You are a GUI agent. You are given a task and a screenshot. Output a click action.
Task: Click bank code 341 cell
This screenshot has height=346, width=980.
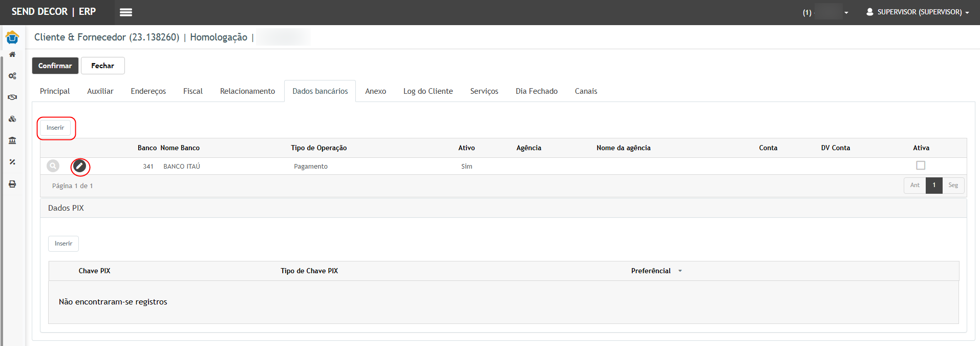148,167
